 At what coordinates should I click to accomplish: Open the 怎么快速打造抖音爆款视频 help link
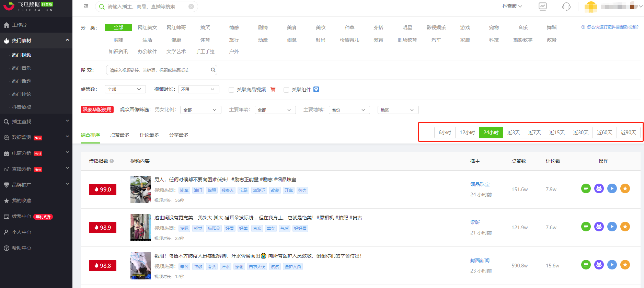click(610, 27)
